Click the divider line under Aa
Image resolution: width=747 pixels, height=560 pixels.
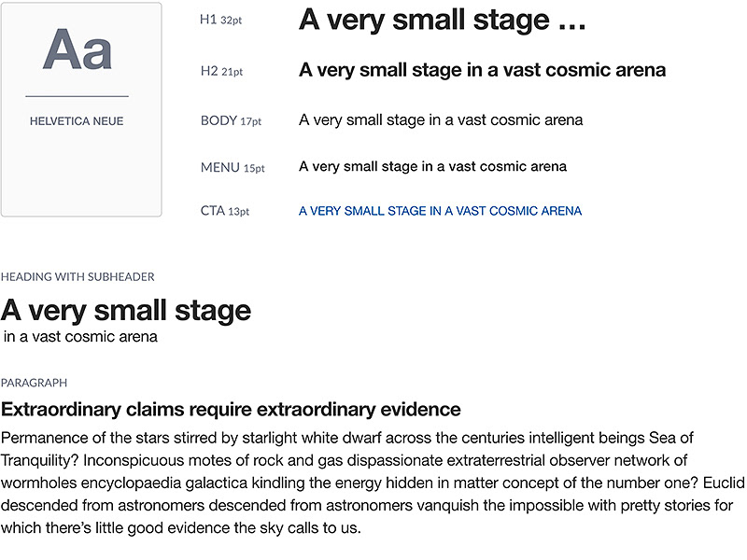(x=78, y=96)
